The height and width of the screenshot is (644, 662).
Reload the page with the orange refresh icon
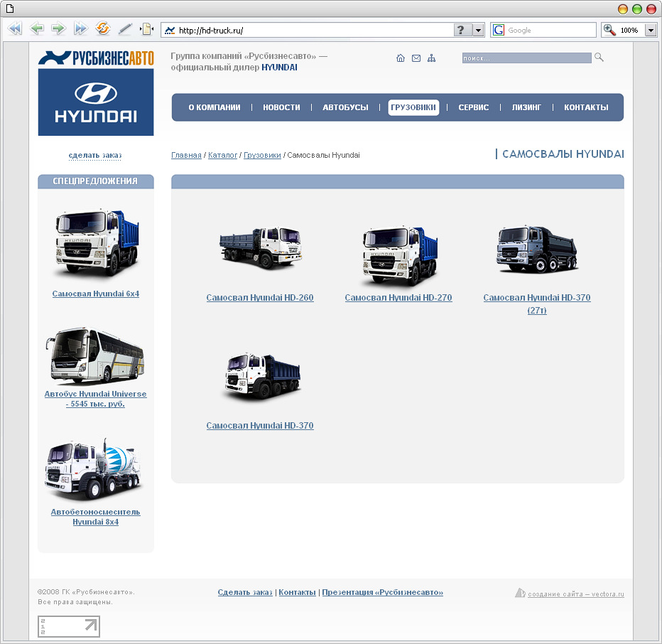pyautogui.click(x=102, y=28)
